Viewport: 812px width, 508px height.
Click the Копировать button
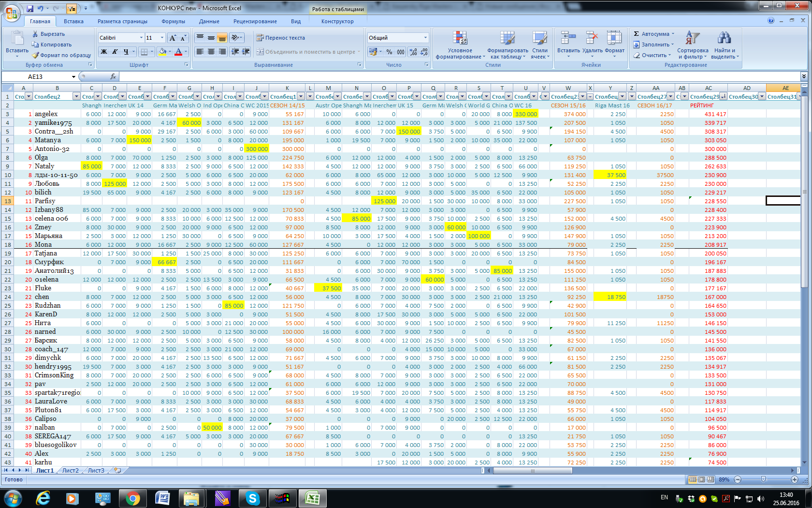click(x=52, y=45)
